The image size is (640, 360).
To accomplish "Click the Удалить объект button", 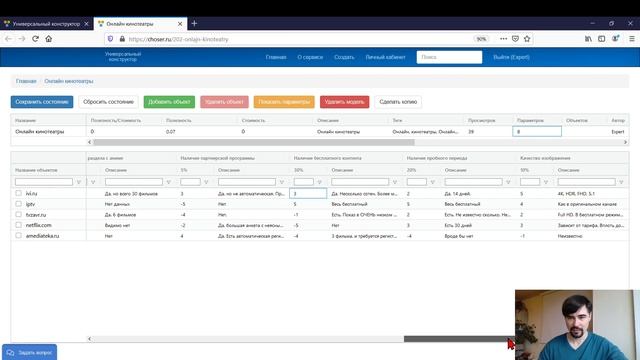I will tap(224, 102).
